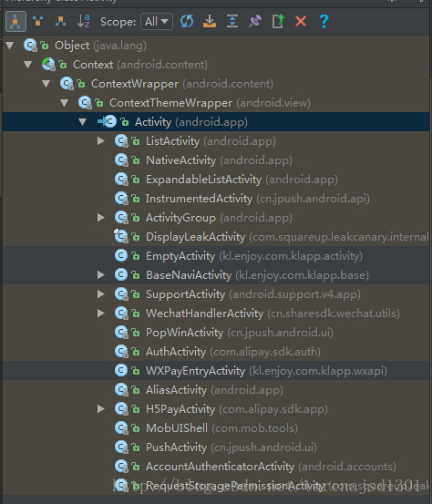Collapse the ContextWrapper node
Image resolution: width=432 pixels, height=504 pixels.
[x=46, y=84]
